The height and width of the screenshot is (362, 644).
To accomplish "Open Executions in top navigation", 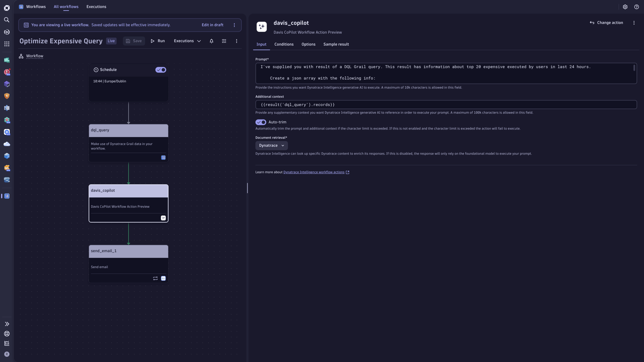I will pyautogui.click(x=97, y=7).
